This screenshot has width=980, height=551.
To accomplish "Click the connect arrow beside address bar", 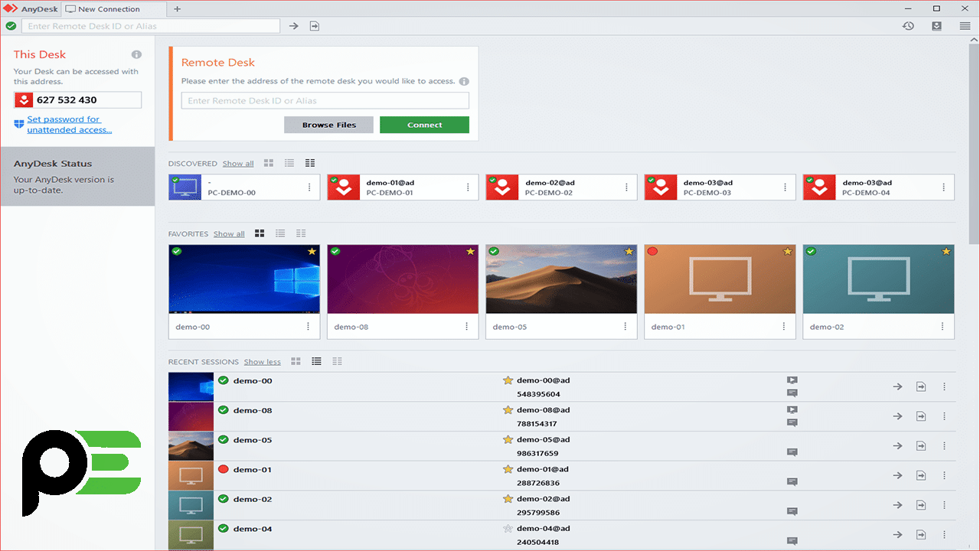I will [294, 26].
